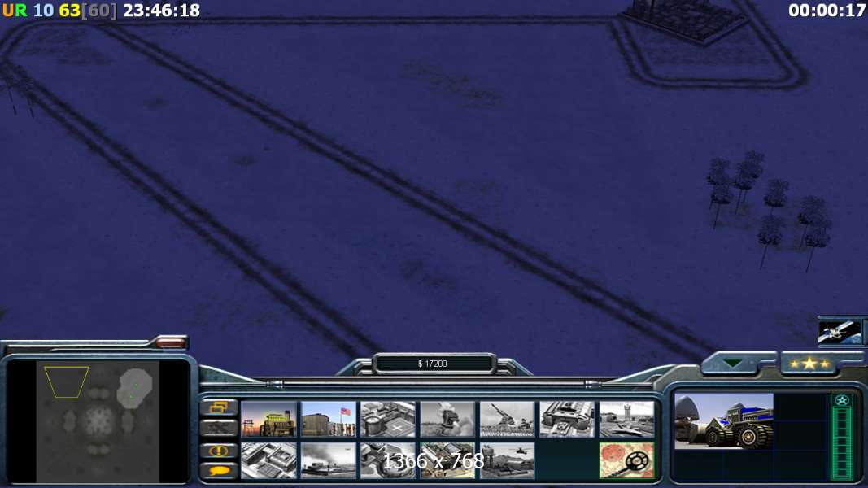This screenshot has width=868, height=488.
Task: Click the star rank emblem above experience bar
Action: [x=842, y=400]
